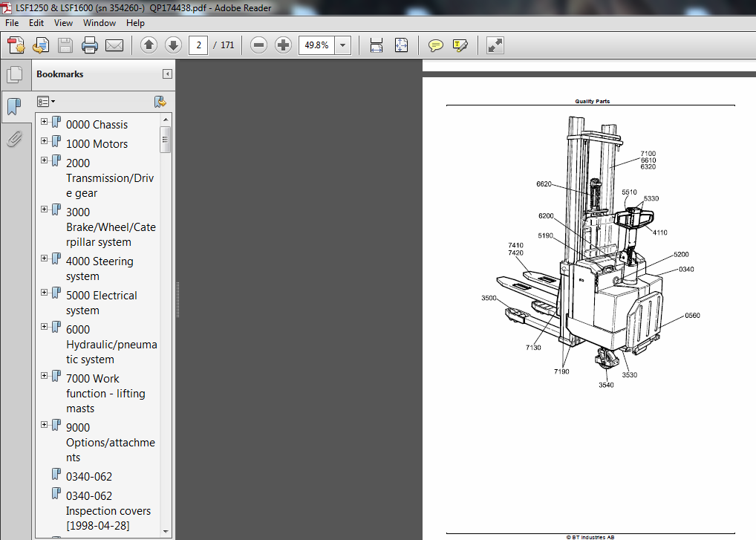This screenshot has width=756, height=540.
Task: Click part number 7130 in diagram
Action: tap(533, 348)
